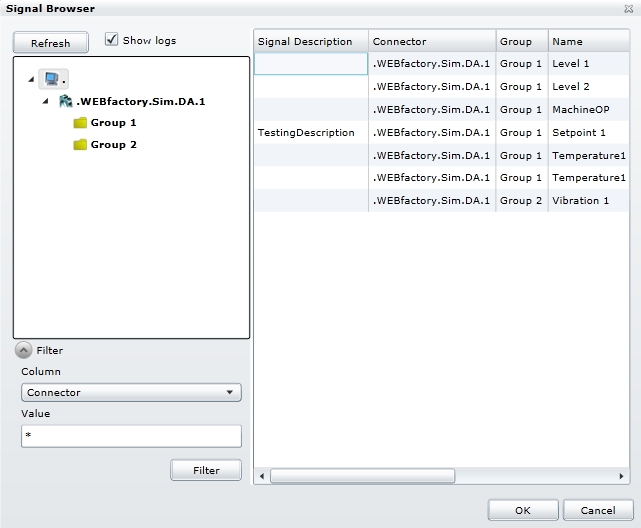Screen dimensions: 641x528
Task: Select the Group 1 folder icon
Action: 80,123
